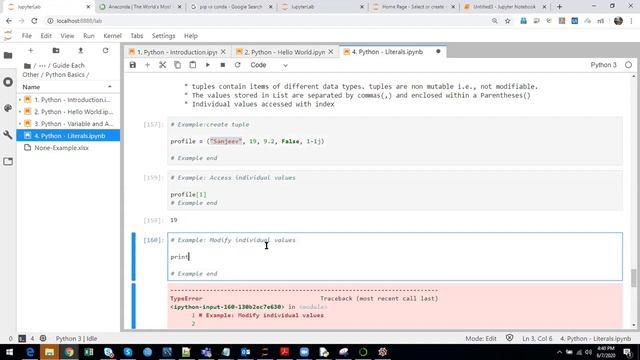Click the Python 3 kernel name
This screenshot has width=640, height=360.
point(603,65)
